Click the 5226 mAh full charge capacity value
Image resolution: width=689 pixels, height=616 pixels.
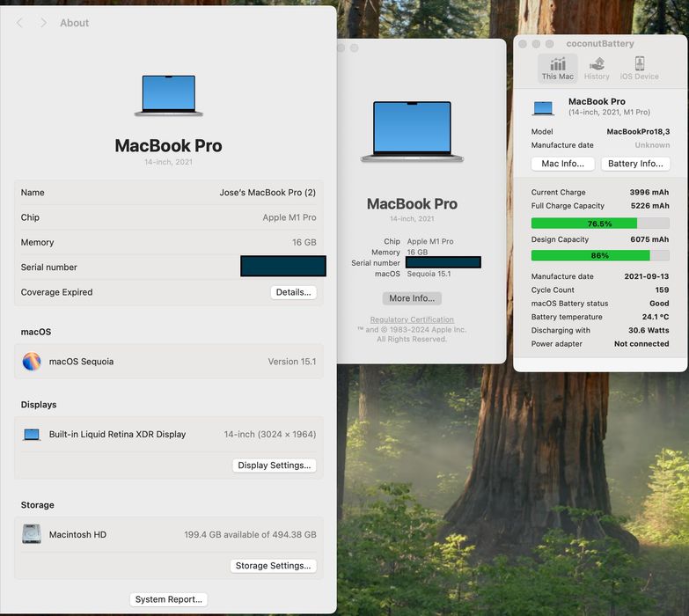pyautogui.click(x=650, y=206)
